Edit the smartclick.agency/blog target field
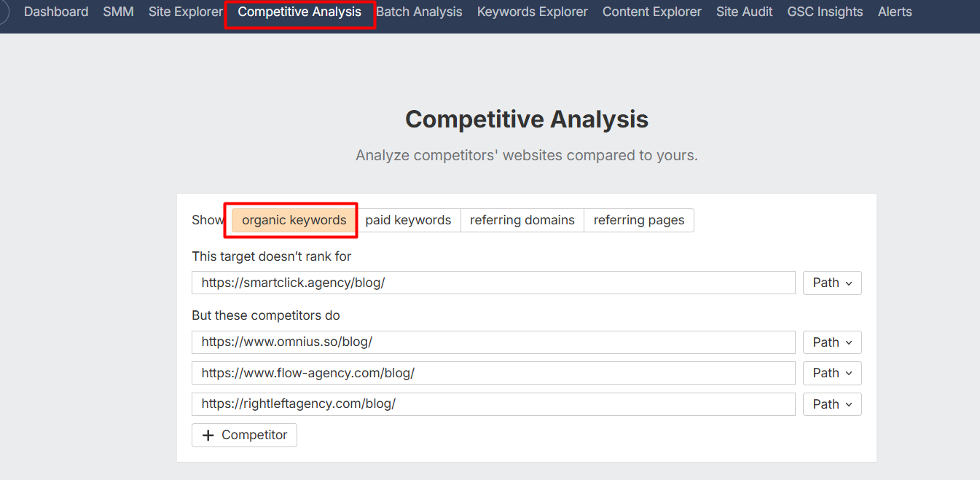The image size is (980, 480). 493,283
